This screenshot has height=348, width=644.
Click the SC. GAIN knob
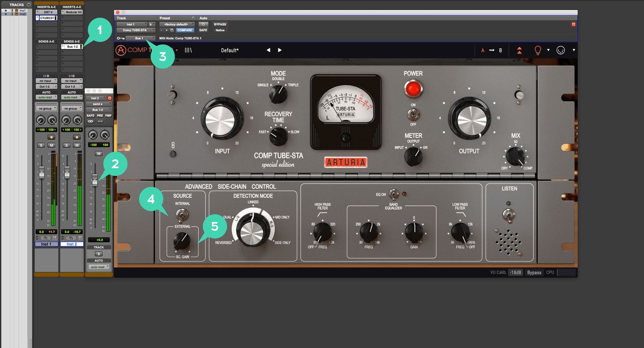click(182, 241)
